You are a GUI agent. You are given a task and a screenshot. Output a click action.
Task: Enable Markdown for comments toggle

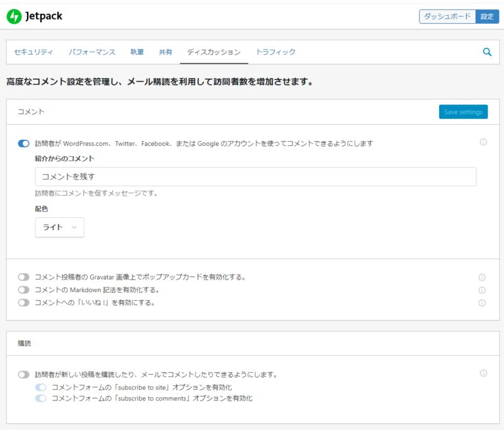point(23,290)
